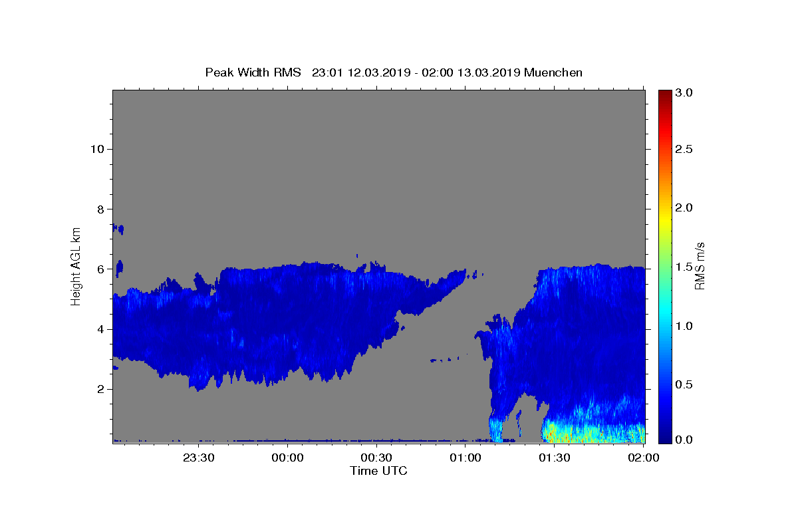The image size is (798, 532).
Task: Click the 02:00 time tick label
Action: tap(644, 458)
